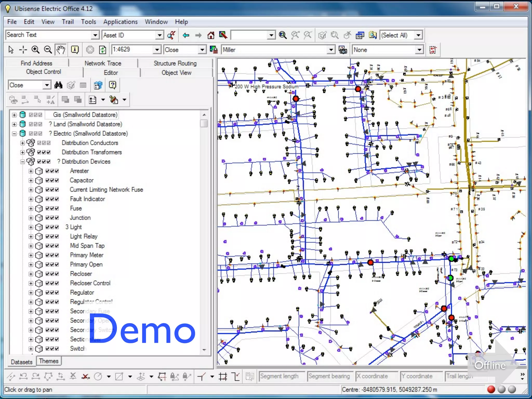Click the stop icon next to refresh
The image size is (532, 399).
click(90, 50)
